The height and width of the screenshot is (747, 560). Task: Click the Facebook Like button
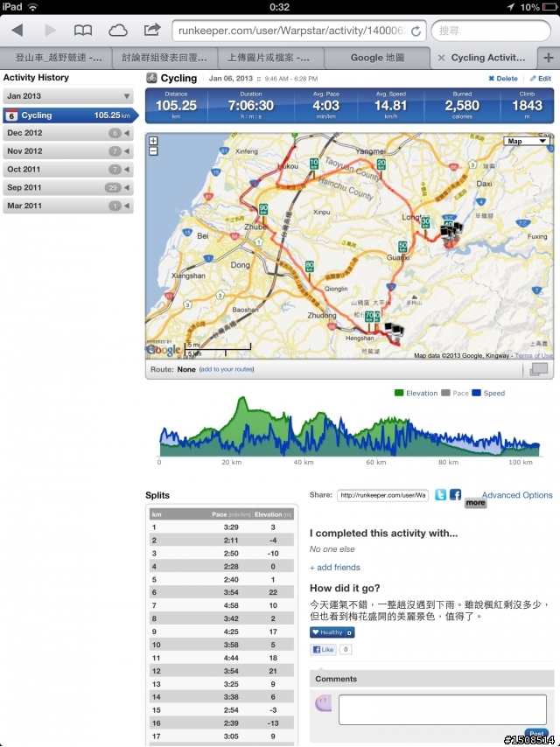(x=323, y=649)
